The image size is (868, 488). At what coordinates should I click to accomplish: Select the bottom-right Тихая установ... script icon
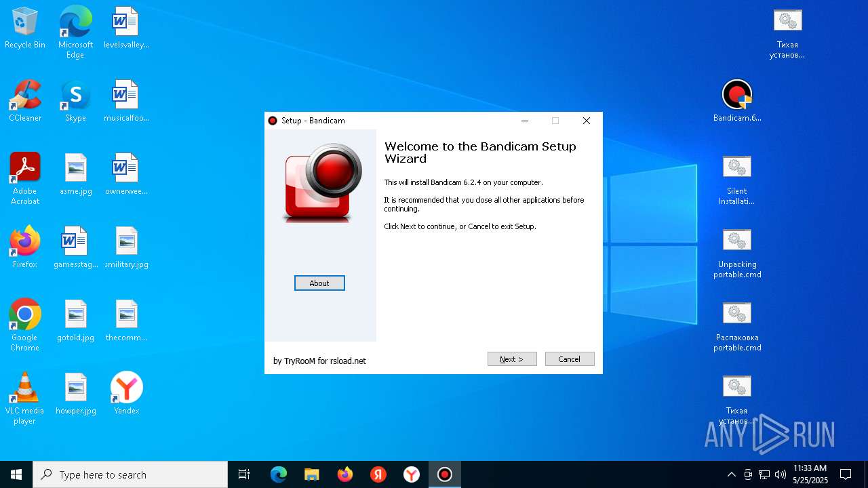(x=737, y=399)
